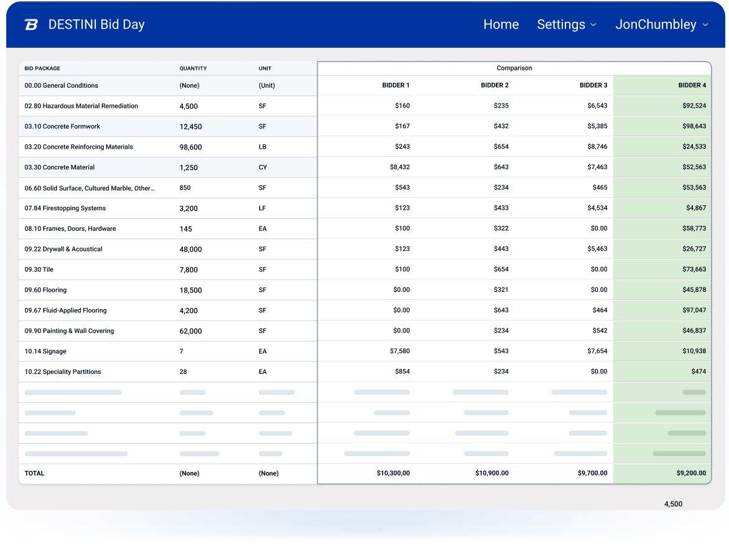Expand the JonChumbley account menu
Screen dimensions: 729x560
click(662, 24)
